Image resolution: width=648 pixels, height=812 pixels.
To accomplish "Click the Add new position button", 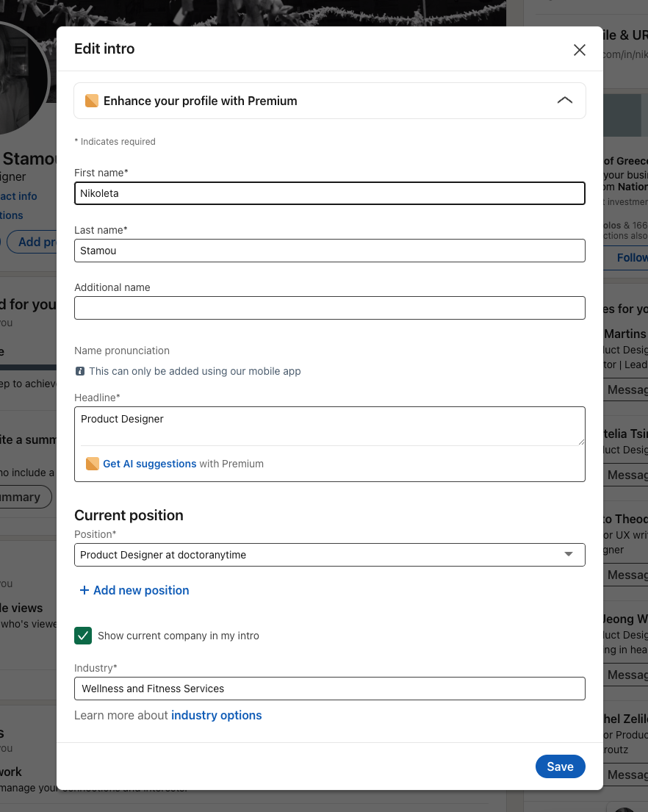I will coord(140,590).
